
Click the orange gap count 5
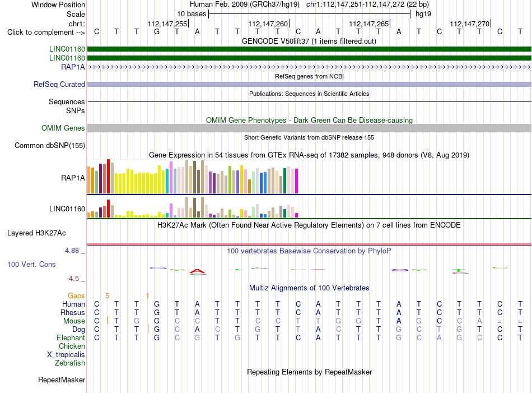tap(107, 296)
